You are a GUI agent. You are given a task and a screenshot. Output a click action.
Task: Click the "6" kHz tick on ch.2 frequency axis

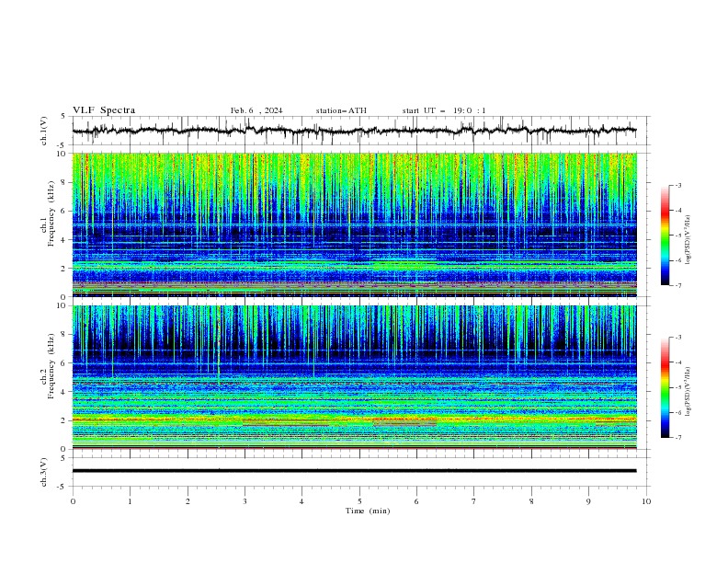[x=65, y=363]
